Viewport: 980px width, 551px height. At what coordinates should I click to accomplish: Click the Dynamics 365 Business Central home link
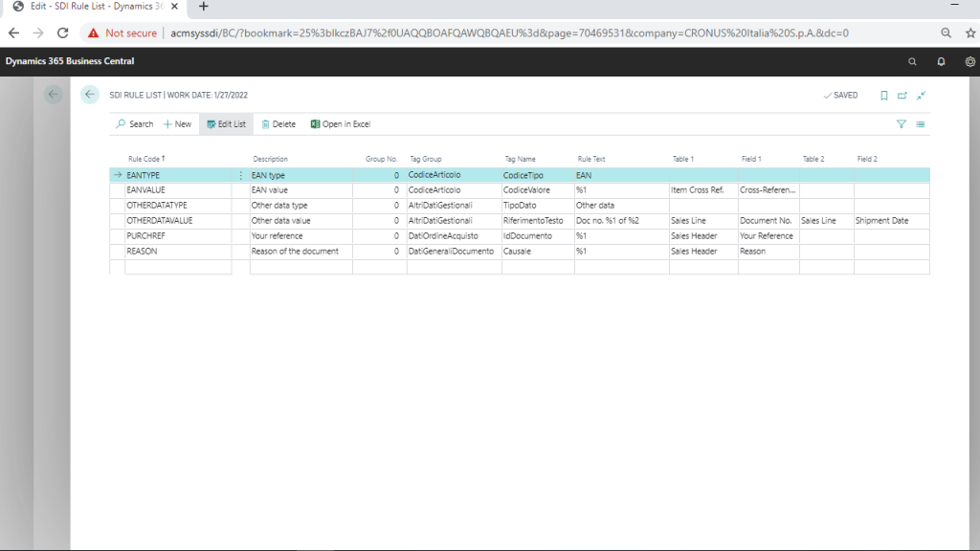[x=70, y=61]
